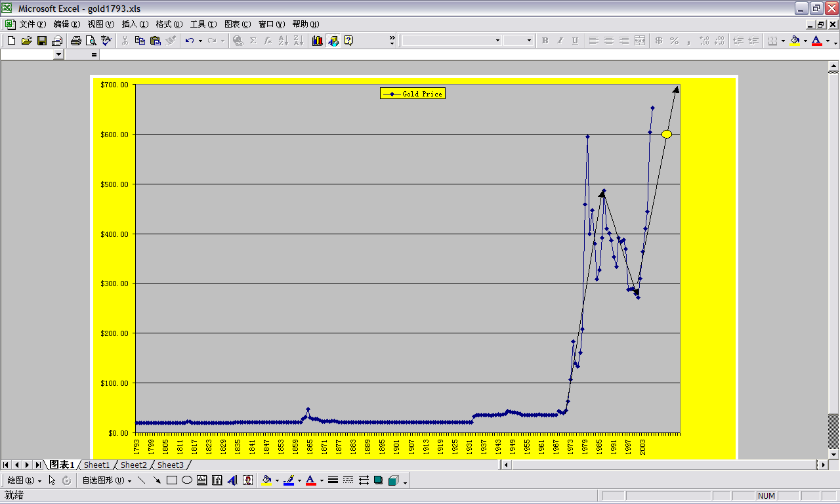Select the Line Color pencil swatch

[290, 480]
